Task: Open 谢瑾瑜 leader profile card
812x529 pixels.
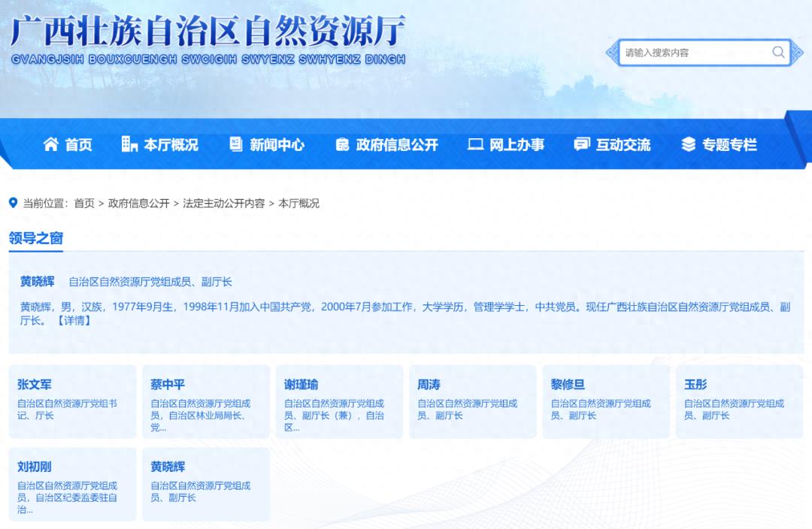Action: click(338, 401)
